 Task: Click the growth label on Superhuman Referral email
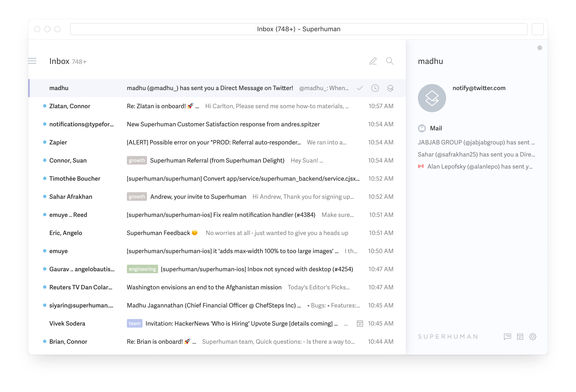(x=137, y=160)
